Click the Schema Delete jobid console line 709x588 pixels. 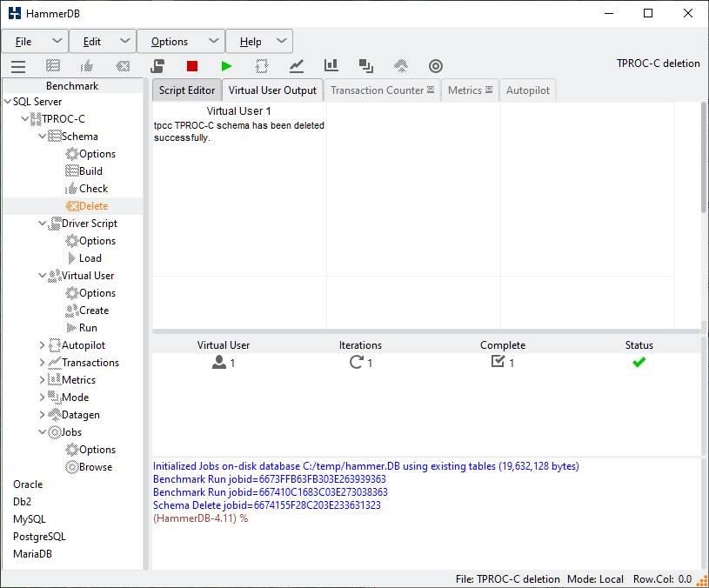[267, 505]
